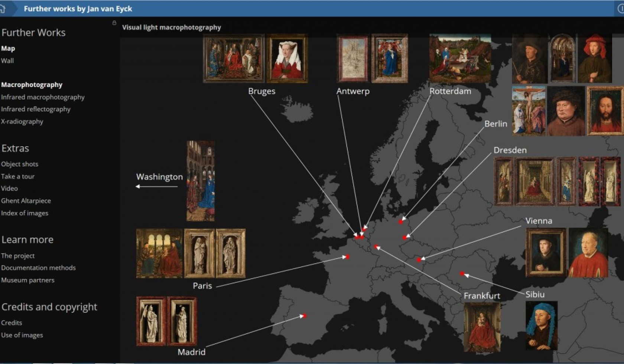Open the Dresden triptych central panel
This screenshot has width=624, height=364.
[535, 181]
